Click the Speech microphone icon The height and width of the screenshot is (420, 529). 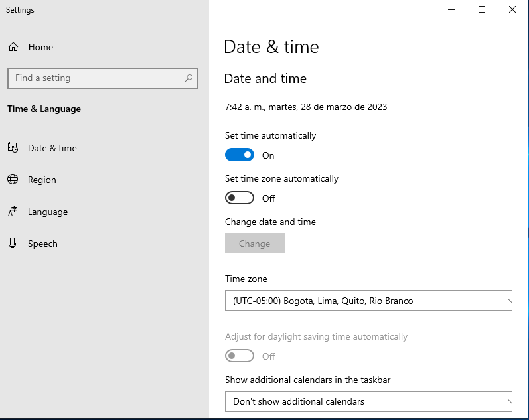pyautogui.click(x=13, y=244)
